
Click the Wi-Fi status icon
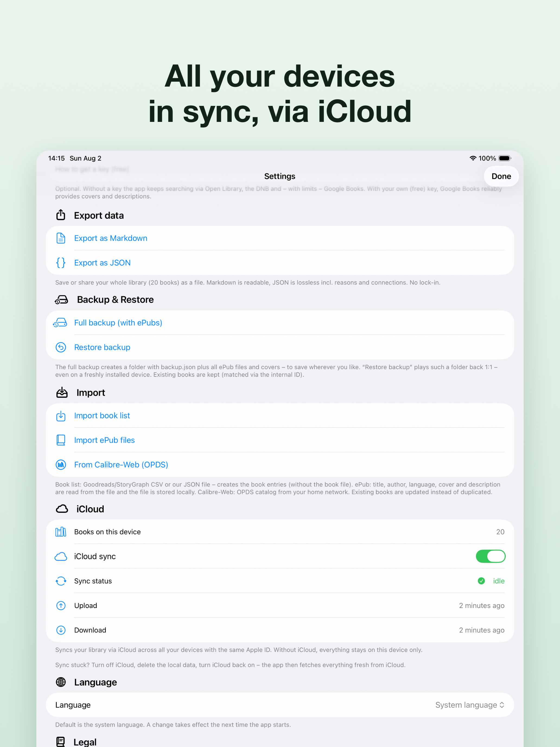click(473, 158)
